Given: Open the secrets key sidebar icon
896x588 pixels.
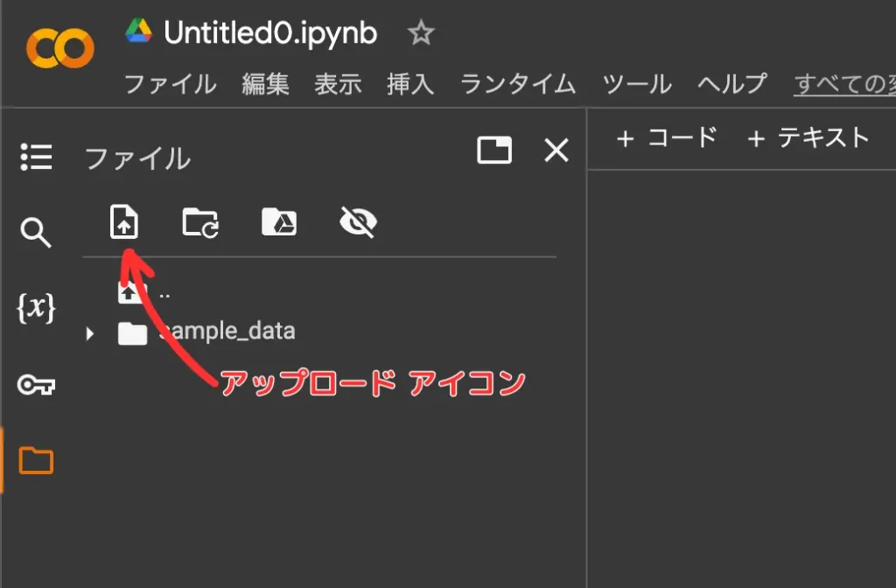Looking at the screenshot, I should coord(36,385).
